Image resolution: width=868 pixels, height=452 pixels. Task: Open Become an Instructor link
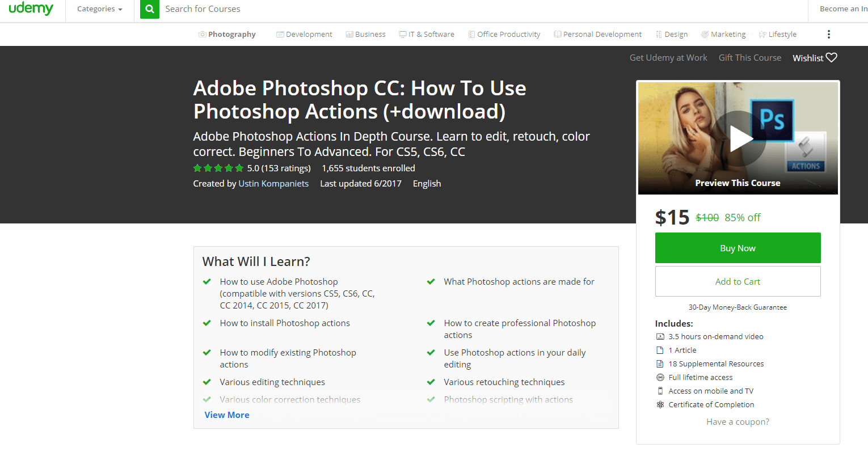click(844, 9)
